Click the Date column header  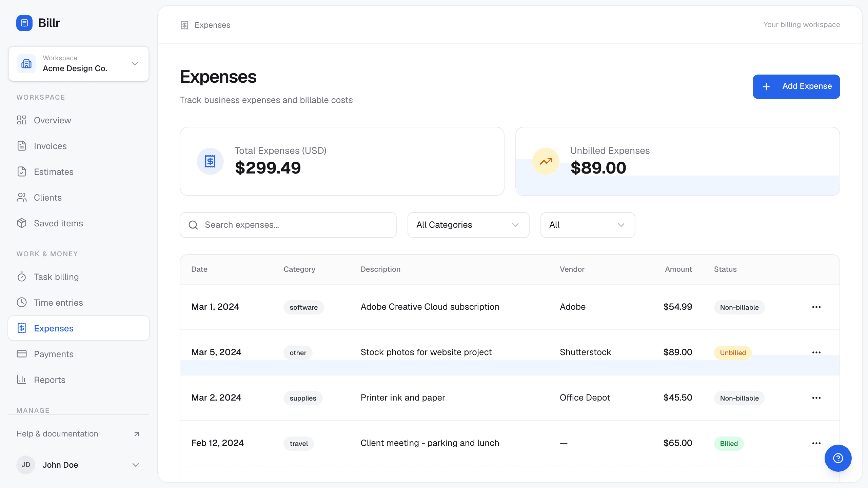pyautogui.click(x=199, y=269)
